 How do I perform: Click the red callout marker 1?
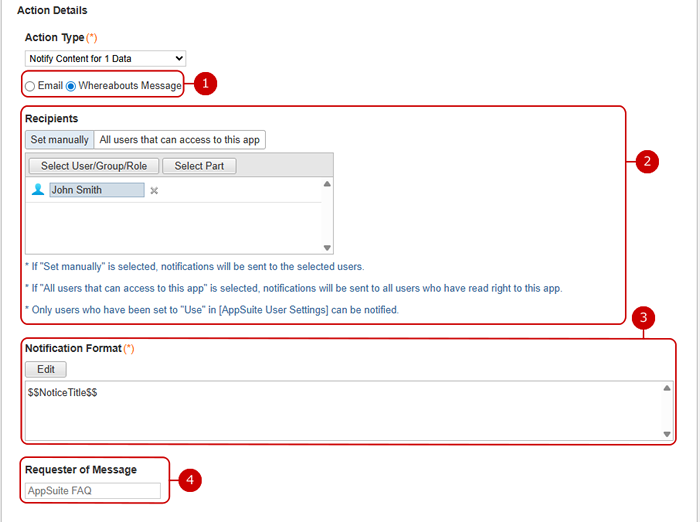204,84
